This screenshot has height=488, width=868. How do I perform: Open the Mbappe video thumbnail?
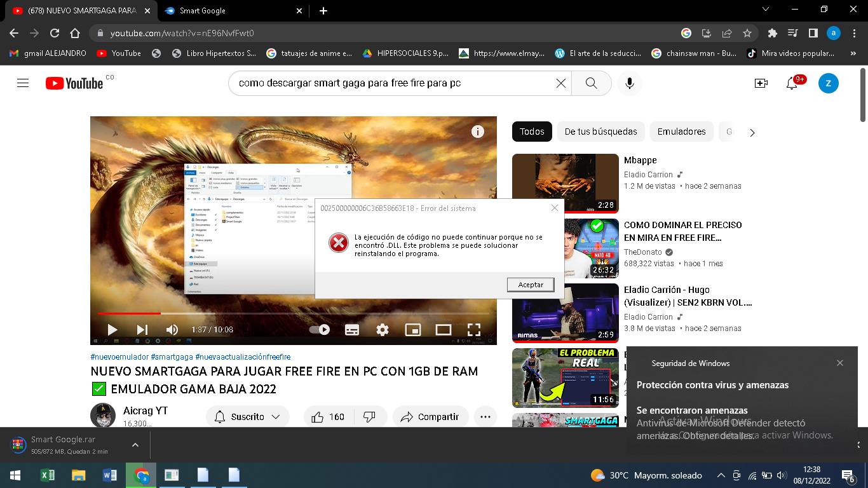pyautogui.click(x=565, y=183)
